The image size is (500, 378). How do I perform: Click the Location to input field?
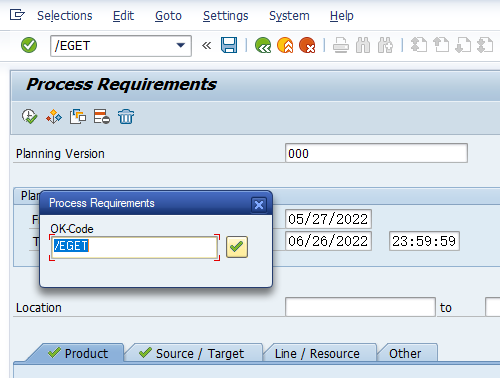tap(493, 307)
